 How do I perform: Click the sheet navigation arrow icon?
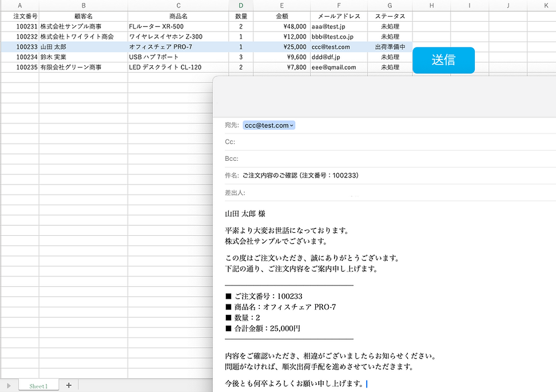9,386
